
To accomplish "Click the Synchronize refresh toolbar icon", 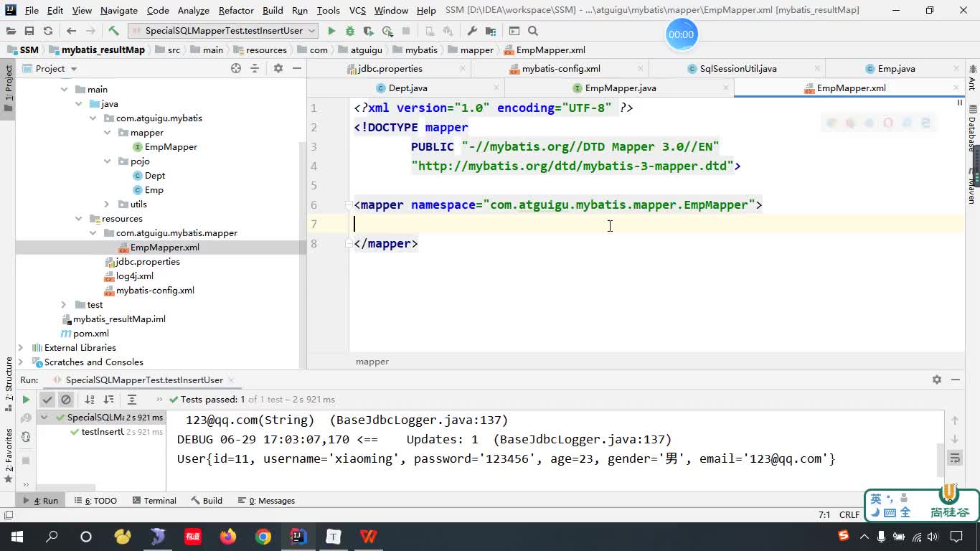I will tap(48, 31).
